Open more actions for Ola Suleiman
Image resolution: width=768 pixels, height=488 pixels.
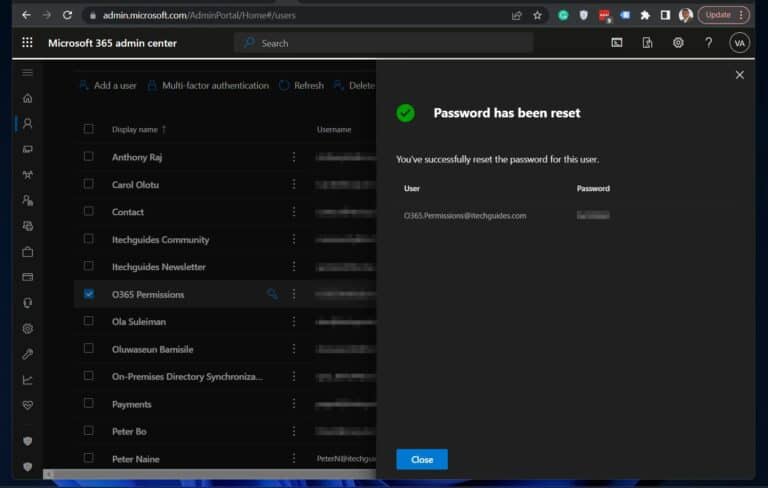(294, 321)
